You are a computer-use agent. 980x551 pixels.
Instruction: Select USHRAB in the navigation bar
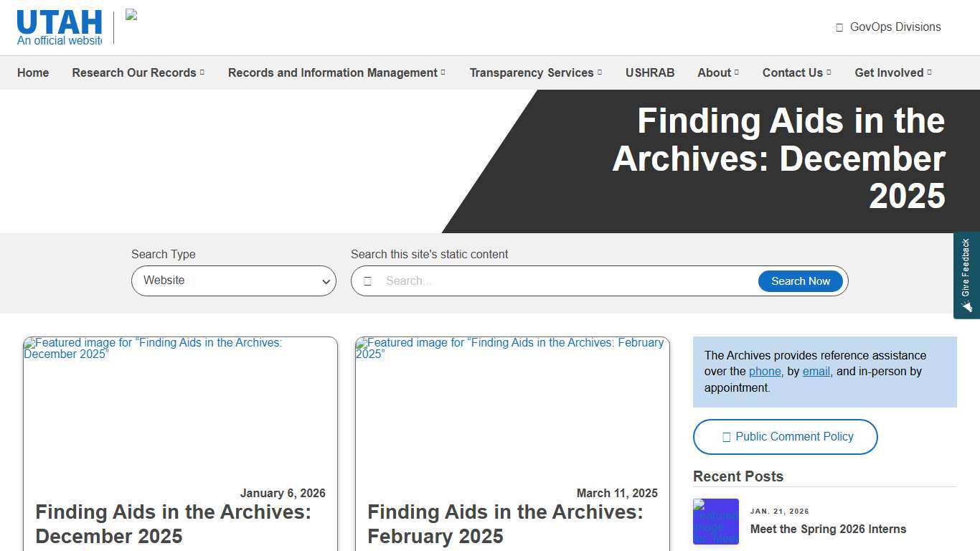tap(650, 72)
